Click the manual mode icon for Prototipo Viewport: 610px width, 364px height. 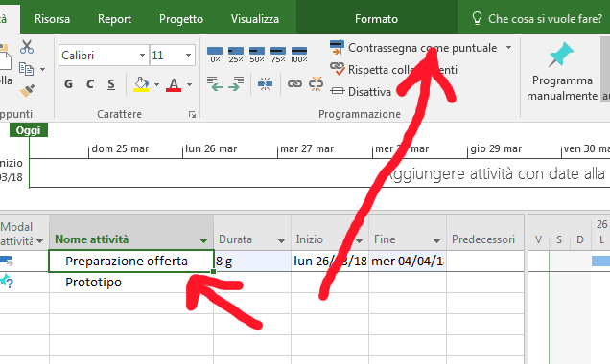[x=7, y=282]
